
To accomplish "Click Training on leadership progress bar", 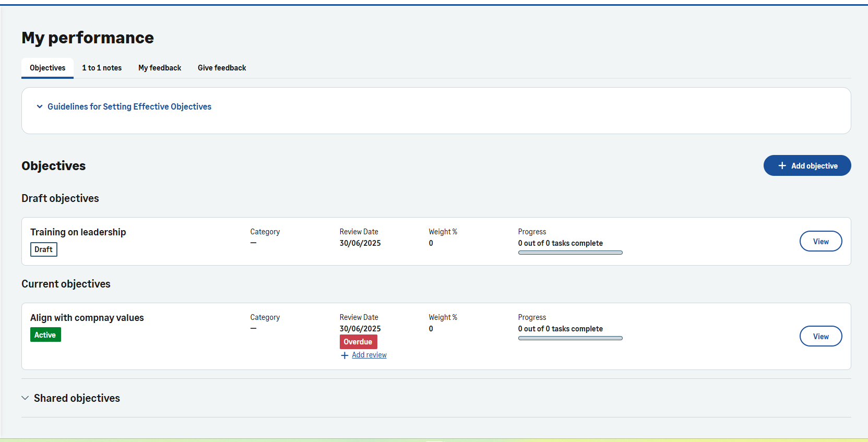I will click(570, 253).
